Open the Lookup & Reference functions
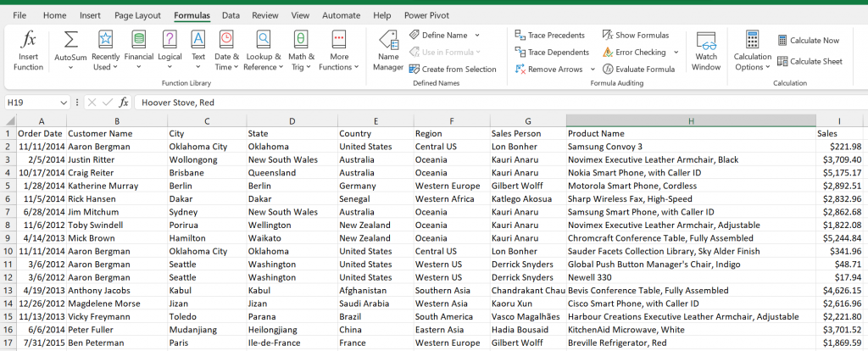The height and width of the screenshot is (351, 868). [264, 51]
